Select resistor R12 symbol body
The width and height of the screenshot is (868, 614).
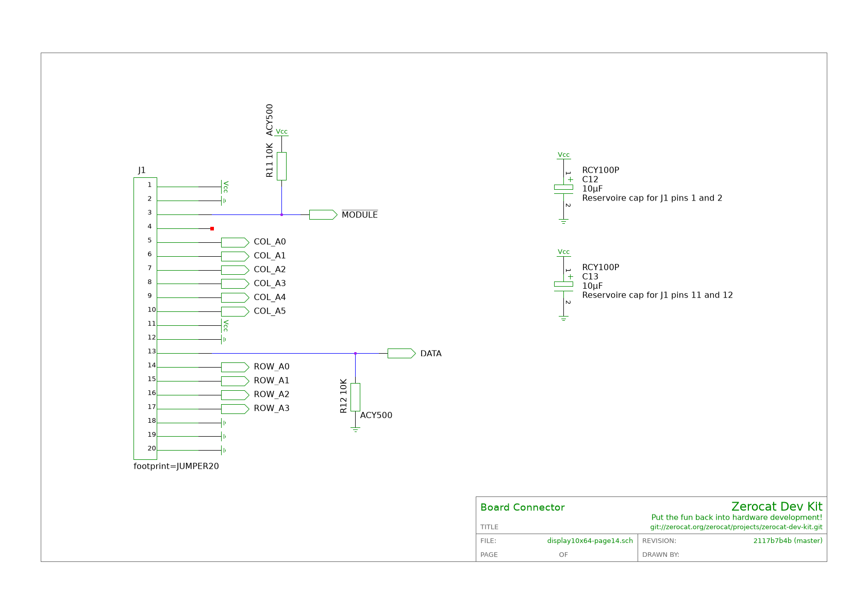click(x=355, y=397)
